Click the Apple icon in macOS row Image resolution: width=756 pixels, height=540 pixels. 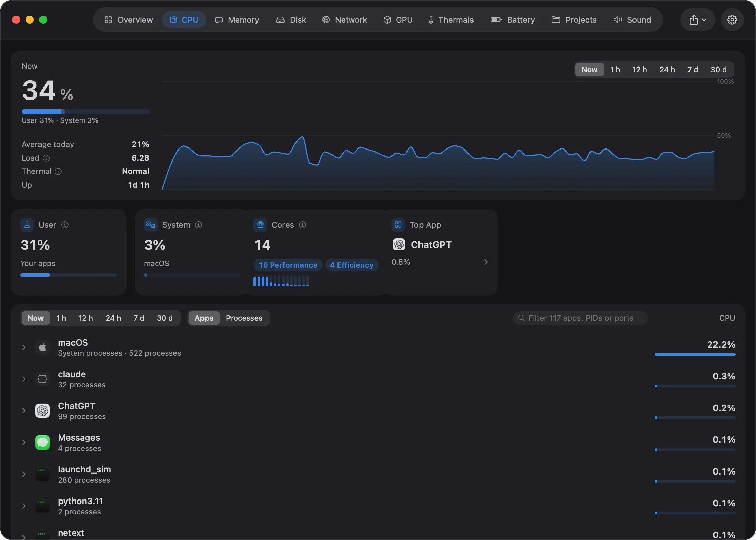pyautogui.click(x=43, y=347)
